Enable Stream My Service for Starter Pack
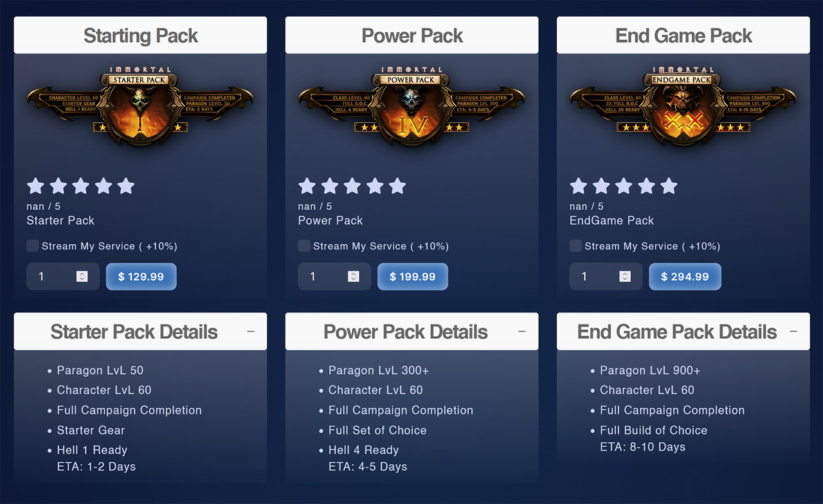This screenshot has height=504, width=823. 32,246
